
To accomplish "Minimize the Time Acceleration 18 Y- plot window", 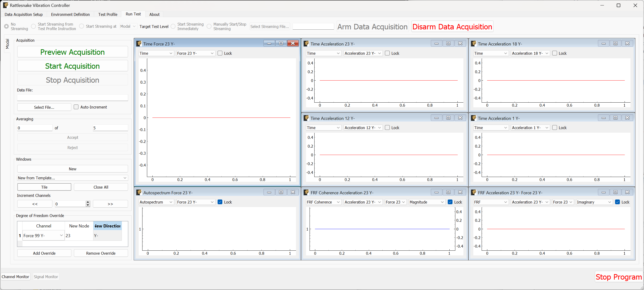I will 603,43.
